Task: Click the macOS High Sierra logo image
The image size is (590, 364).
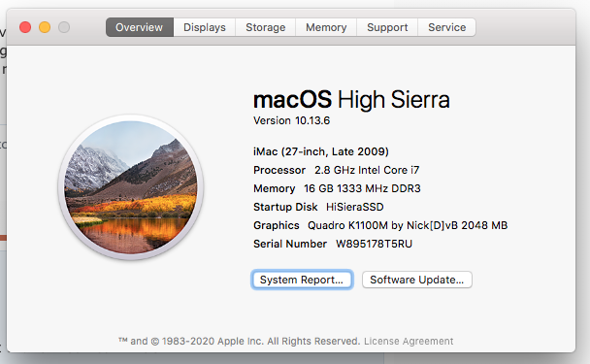Action: point(131,187)
